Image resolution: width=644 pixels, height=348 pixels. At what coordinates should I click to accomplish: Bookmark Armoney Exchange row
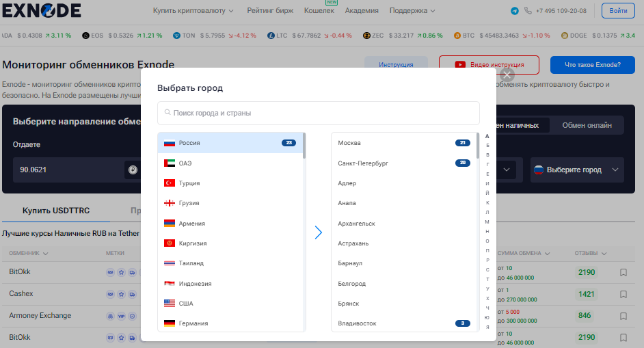click(623, 316)
